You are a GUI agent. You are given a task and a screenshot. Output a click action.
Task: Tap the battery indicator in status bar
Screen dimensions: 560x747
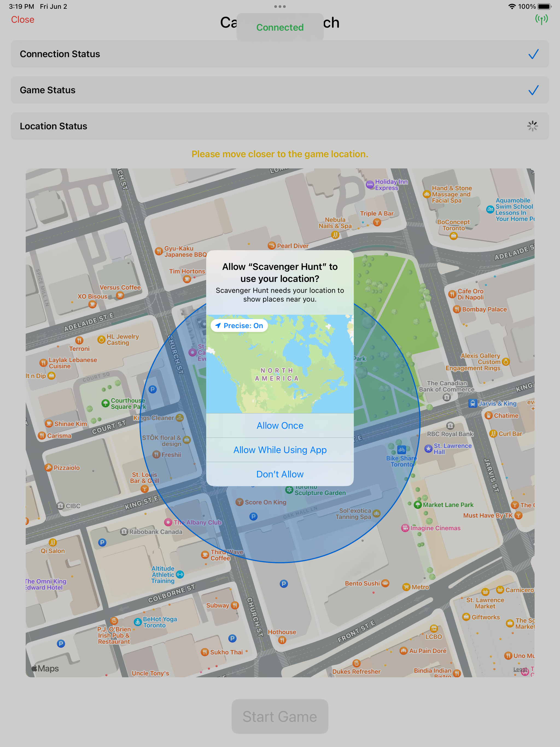pyautogui.click(x=544, y=6)
